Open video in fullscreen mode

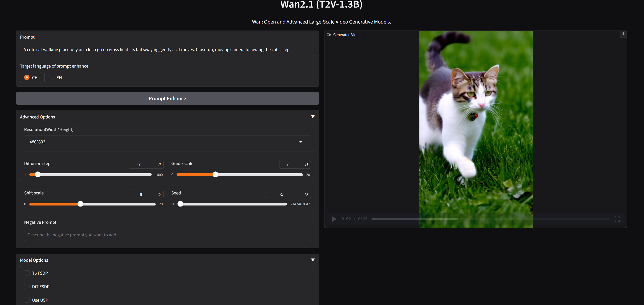[617, 219]
